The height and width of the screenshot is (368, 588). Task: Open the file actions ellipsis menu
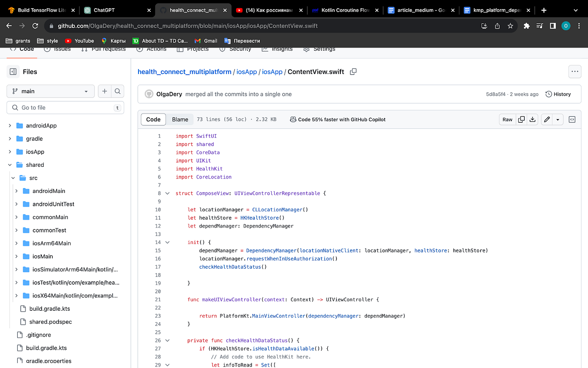click(x=575, y=72)
